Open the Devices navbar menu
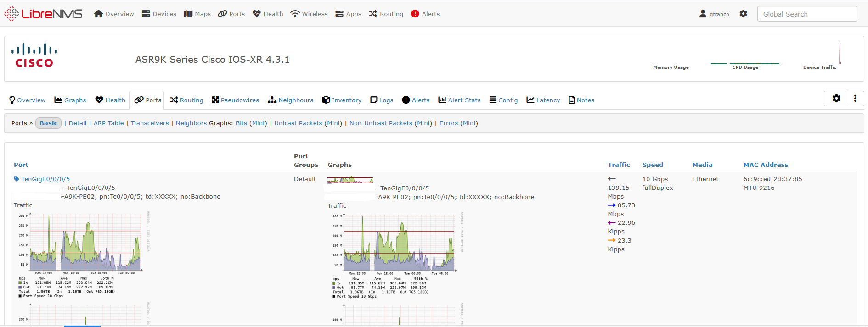The height and width of the screenshot is (327, 868). pos(159,14)
